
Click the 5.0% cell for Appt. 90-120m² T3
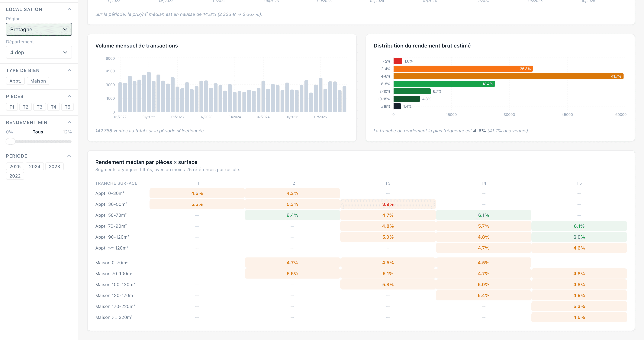pos(388,237)
